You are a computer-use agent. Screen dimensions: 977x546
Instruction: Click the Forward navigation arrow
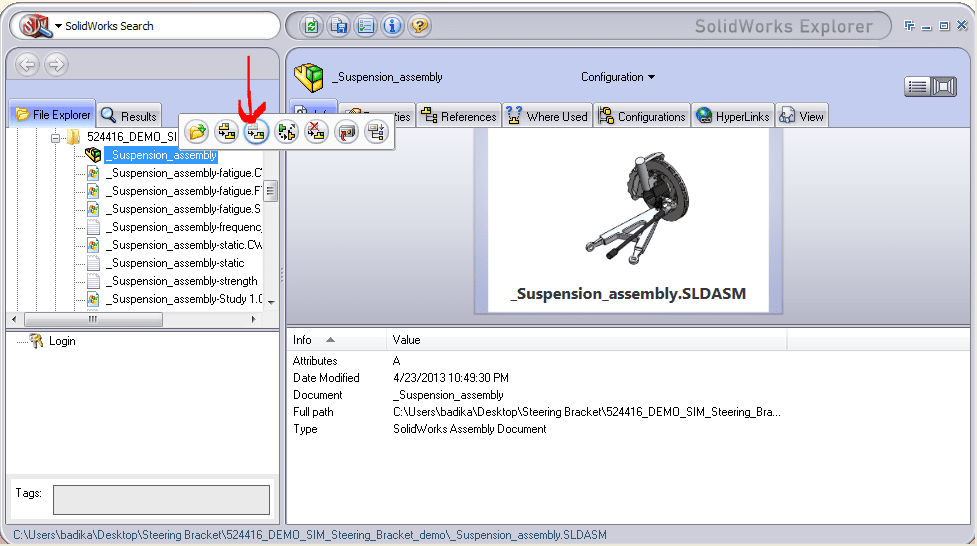(56, 64)
